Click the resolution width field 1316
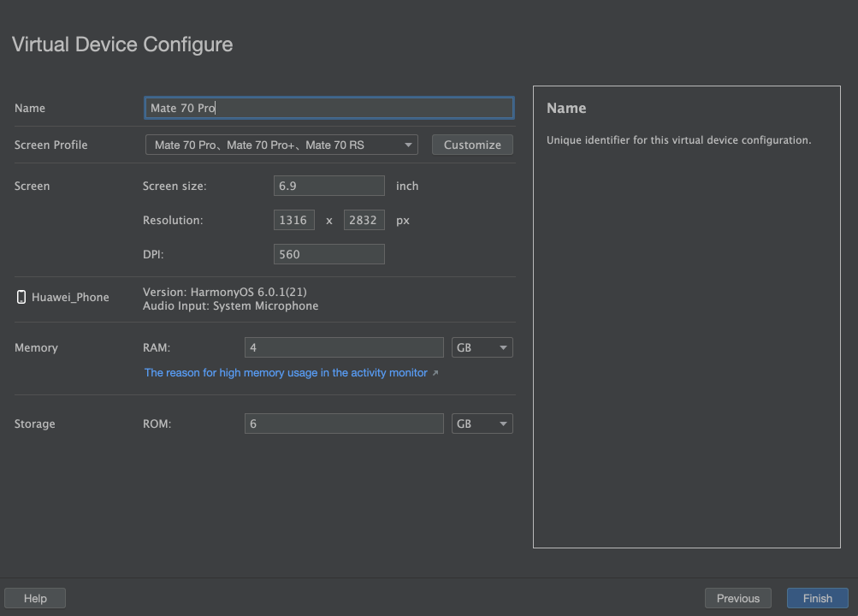 294,220
